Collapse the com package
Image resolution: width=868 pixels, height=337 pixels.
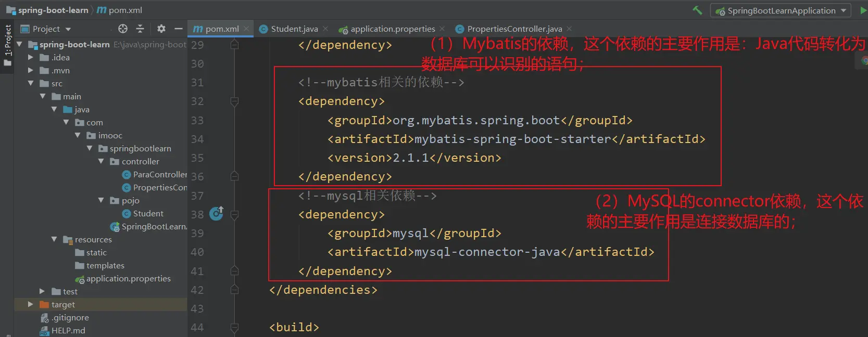[66, 122]
